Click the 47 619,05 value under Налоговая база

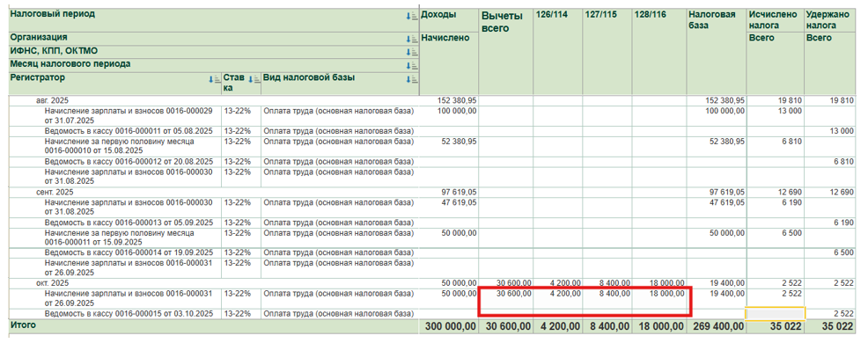point(727,202)
